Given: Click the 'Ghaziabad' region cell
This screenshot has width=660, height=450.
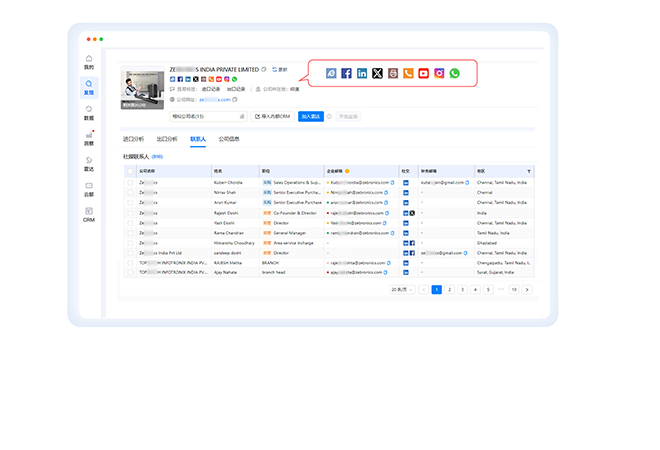Looking at the screenshot, I should [487, 243].
